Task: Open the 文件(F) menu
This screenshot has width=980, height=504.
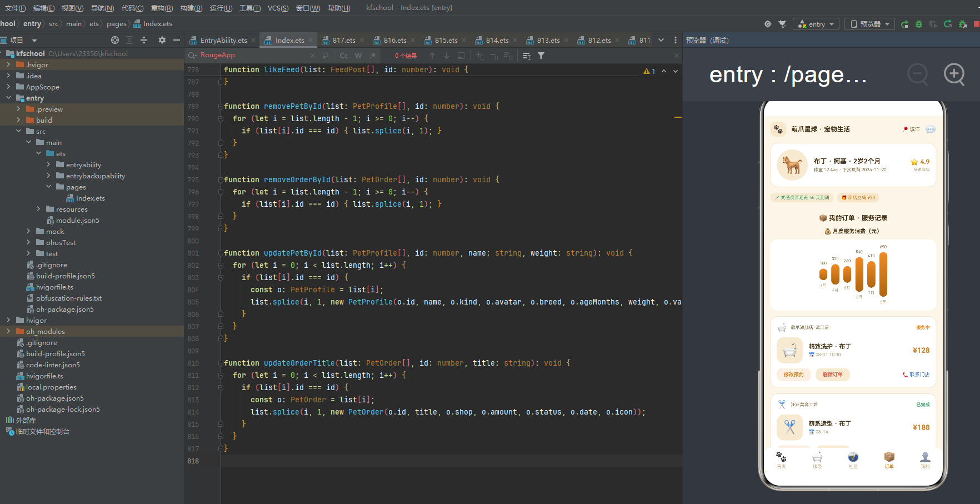Action: [15, 8]
